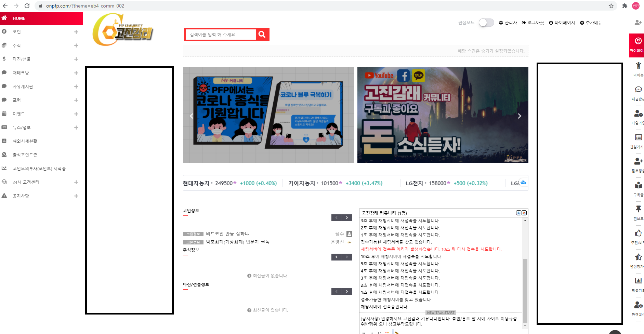
Task: Expand the 코인 menu plus sign
Action: click(x=76, y=32)
